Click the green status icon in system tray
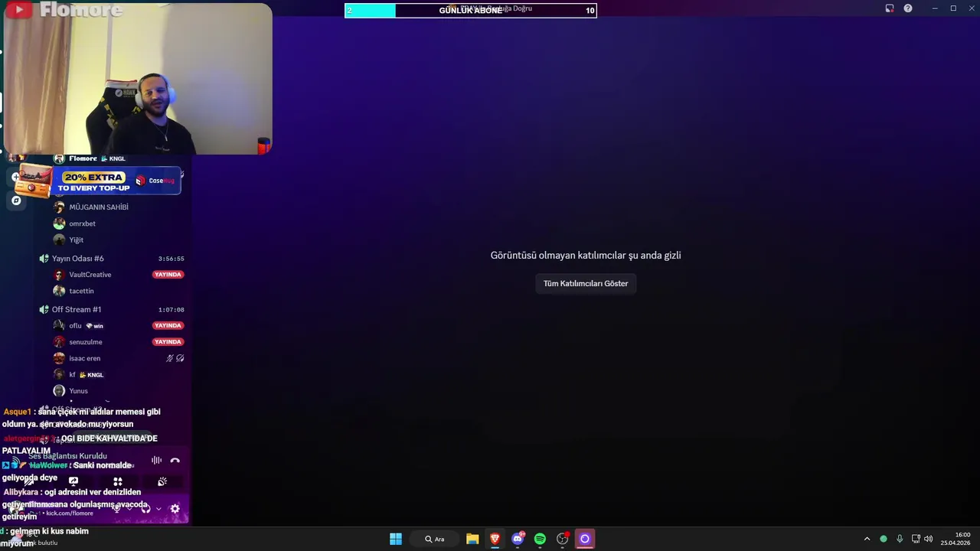The width and height of the screenshot is (980, 551). coord(884,539)
